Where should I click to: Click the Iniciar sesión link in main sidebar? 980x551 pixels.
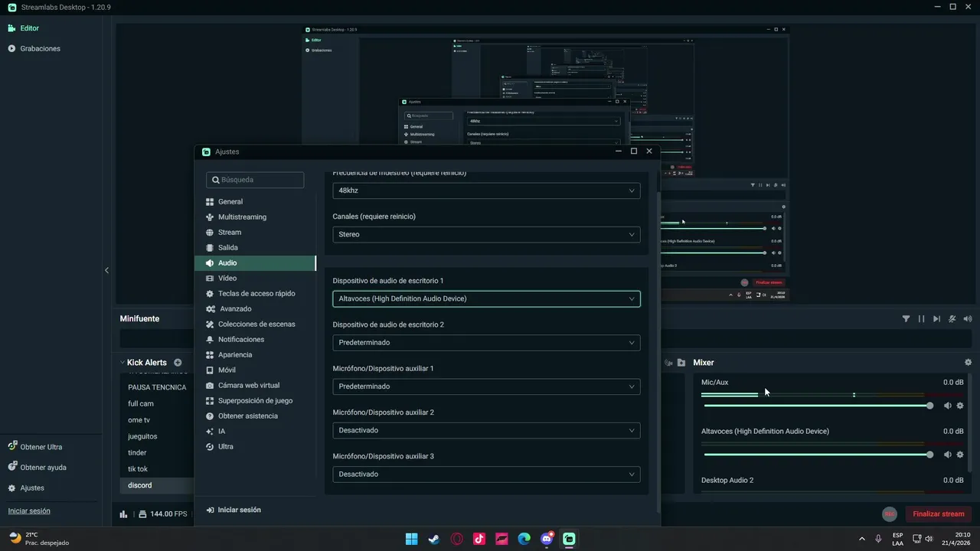point(29,510)
